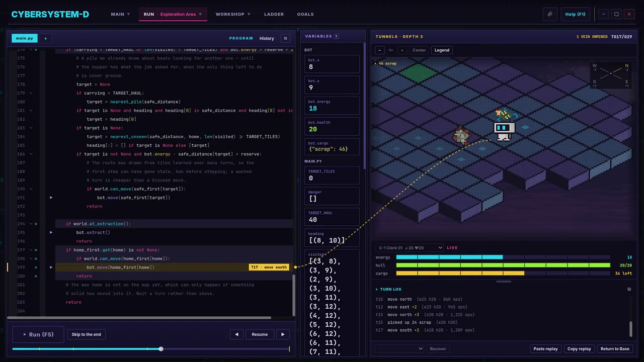Screen dimensions: 644x362
Task: Open the WORKSHOP menu
Action: click(233, 14)
